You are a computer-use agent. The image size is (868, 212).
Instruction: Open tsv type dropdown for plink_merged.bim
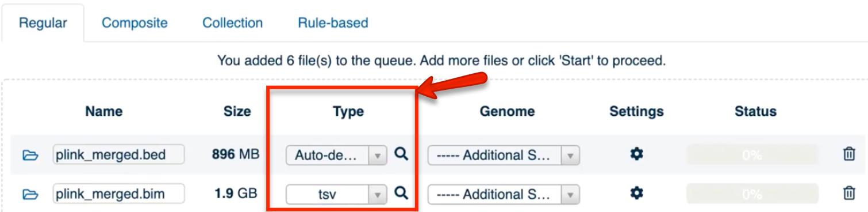click(336, 194)
